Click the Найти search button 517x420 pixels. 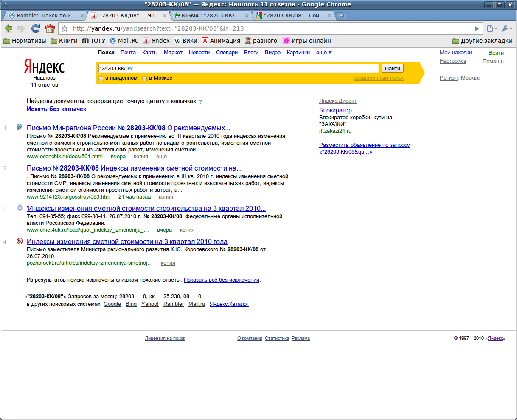(393, 68)
